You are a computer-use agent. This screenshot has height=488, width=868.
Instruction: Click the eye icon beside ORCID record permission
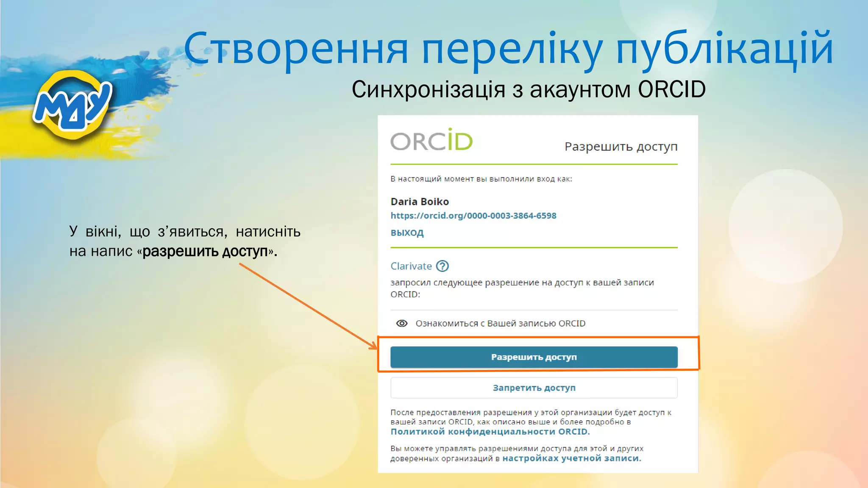tap(402, 324)
